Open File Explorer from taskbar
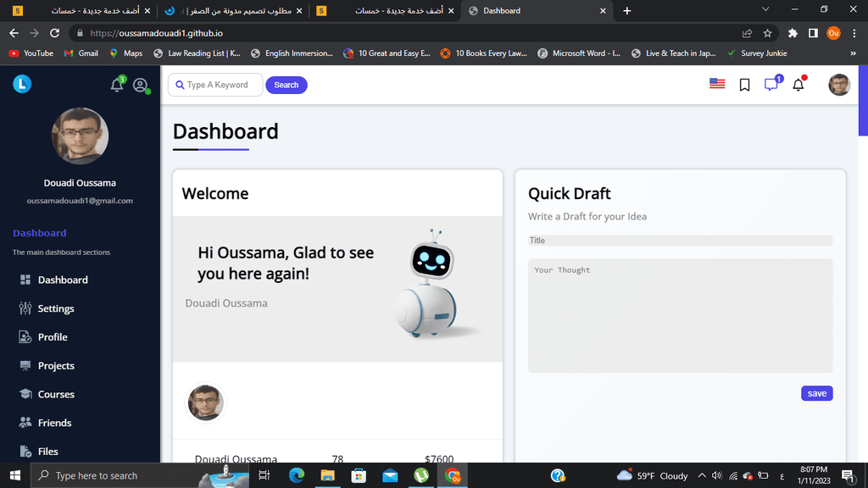The width and height of the screenshot is (868, 488). click(328, 475)
